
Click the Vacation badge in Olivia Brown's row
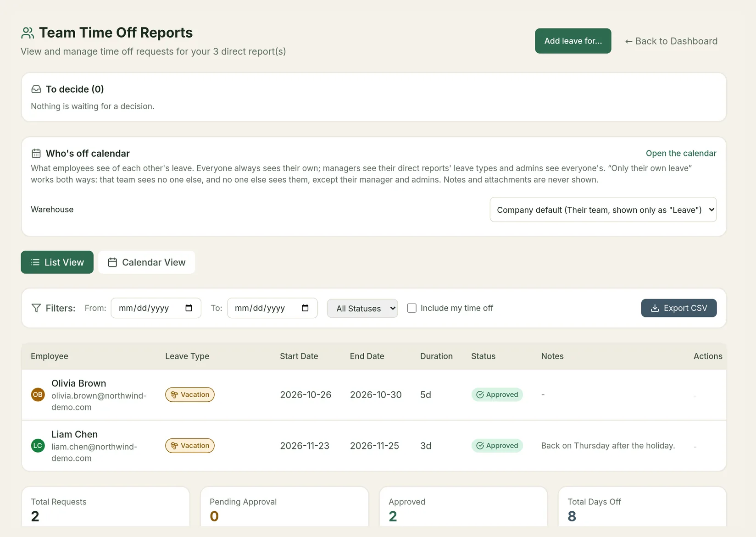190,394
